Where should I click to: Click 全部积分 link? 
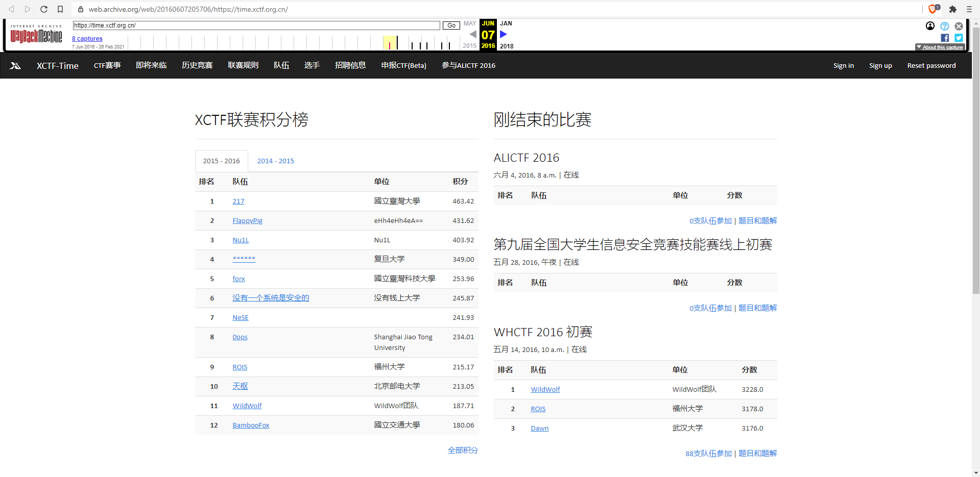tap(463, 450)
